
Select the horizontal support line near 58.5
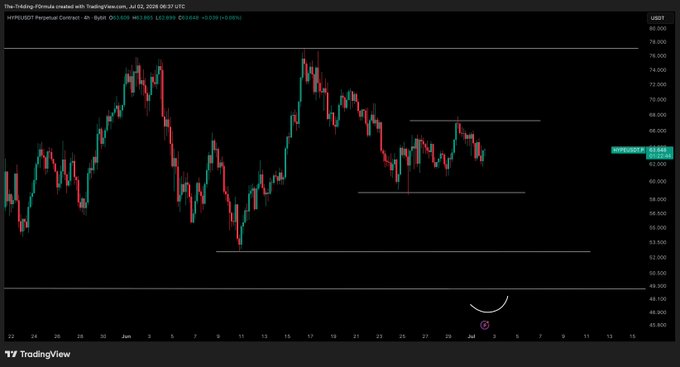[441, 192]
